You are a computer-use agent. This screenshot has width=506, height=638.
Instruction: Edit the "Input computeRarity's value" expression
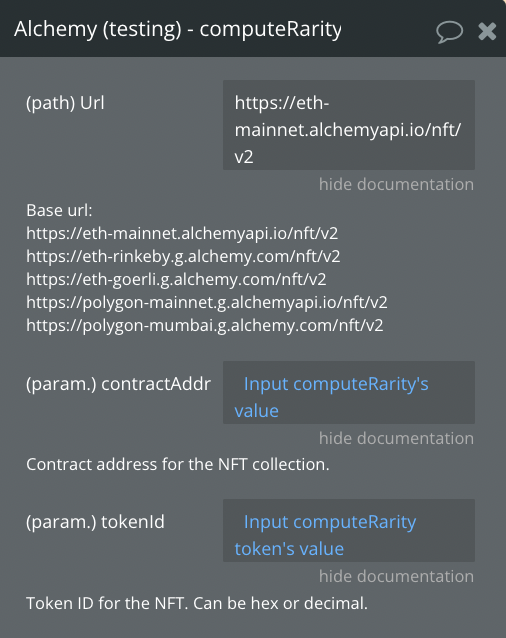point(349,392)
